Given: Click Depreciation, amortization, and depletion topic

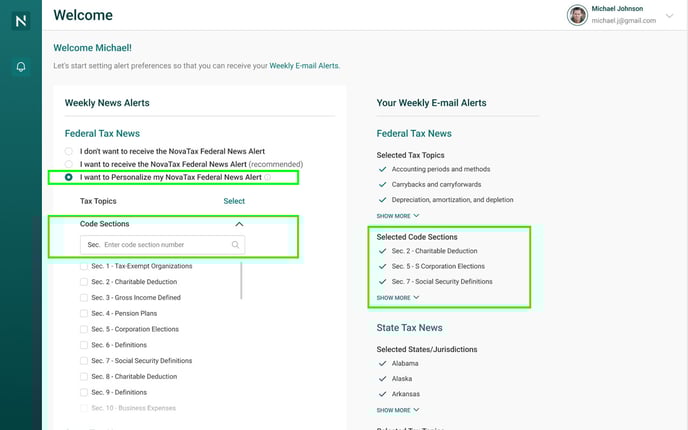Looking at the screenshot, I should point(452,200).
